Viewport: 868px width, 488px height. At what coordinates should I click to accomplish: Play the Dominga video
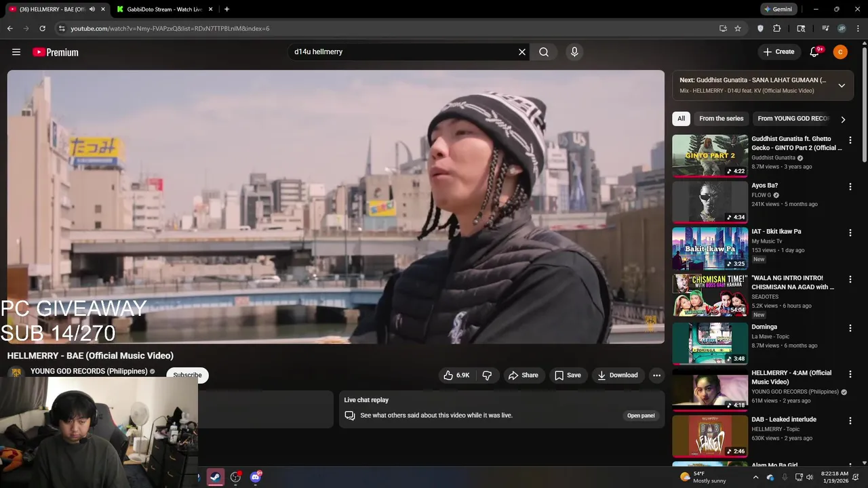[710, 344]
